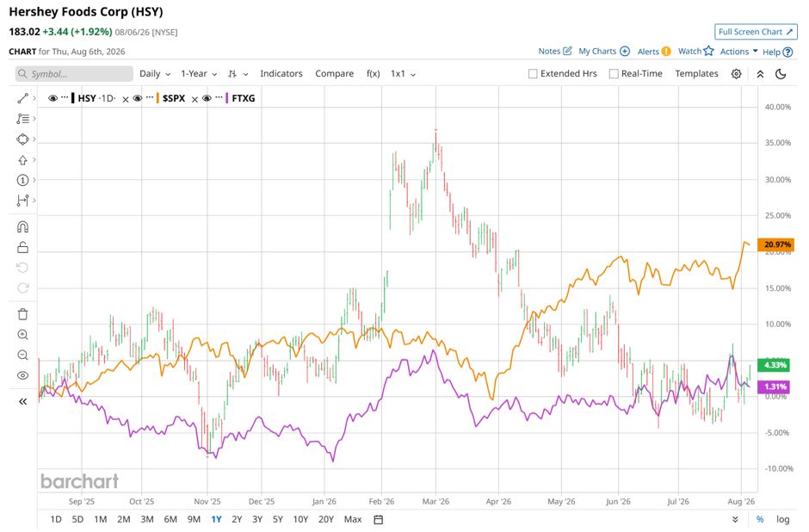Click the undo arrow icon
The width and height of the screenshot is (809, 532).
(22, 268)
